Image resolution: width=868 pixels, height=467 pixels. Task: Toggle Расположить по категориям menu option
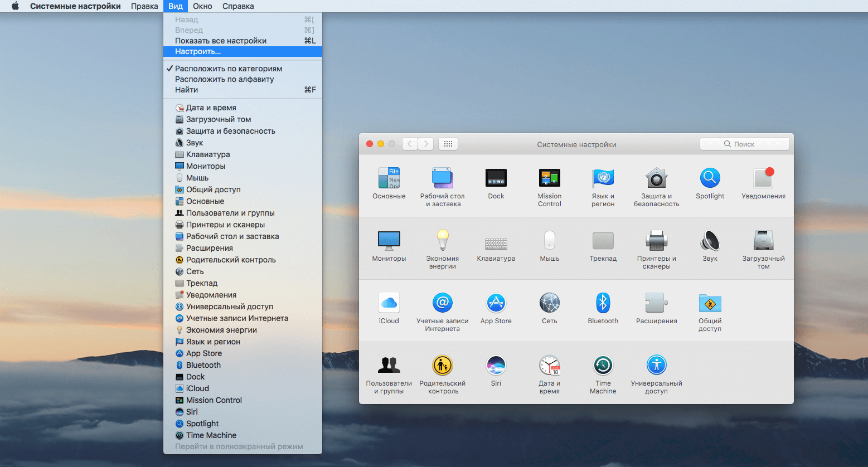pos(243,69)
